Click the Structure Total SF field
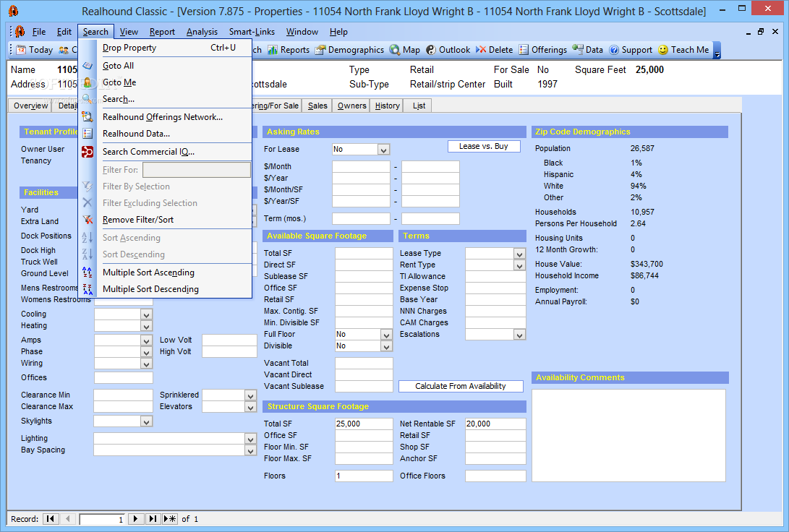 tap(364, 424)
